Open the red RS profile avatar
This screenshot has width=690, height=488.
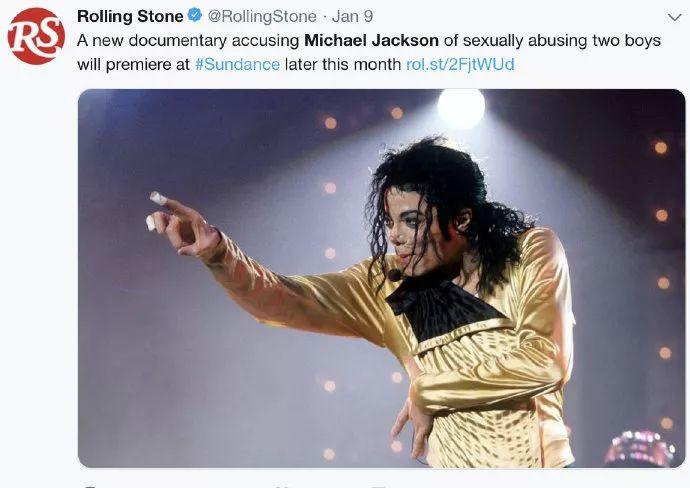[x=36, y=36]
